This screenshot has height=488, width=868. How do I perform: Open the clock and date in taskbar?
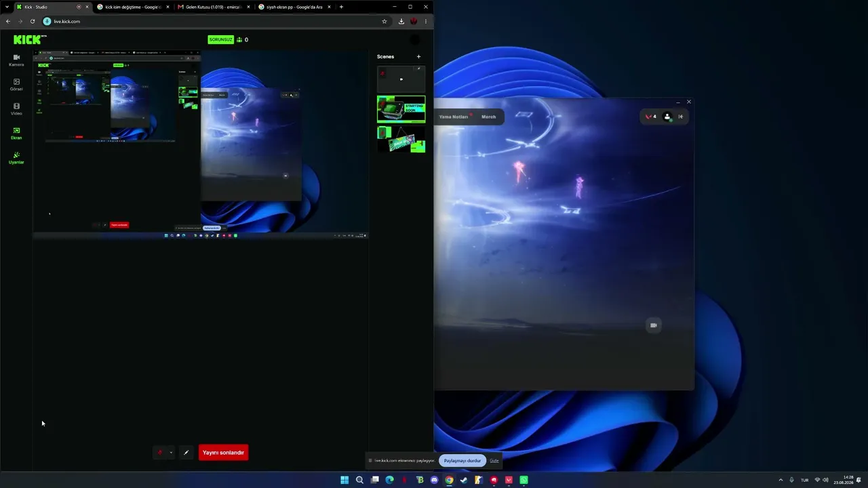coord(844,480)
